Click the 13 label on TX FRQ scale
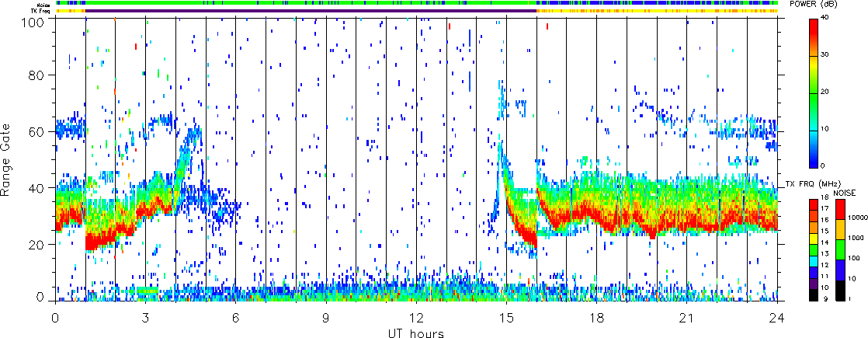 pos(825,254)
